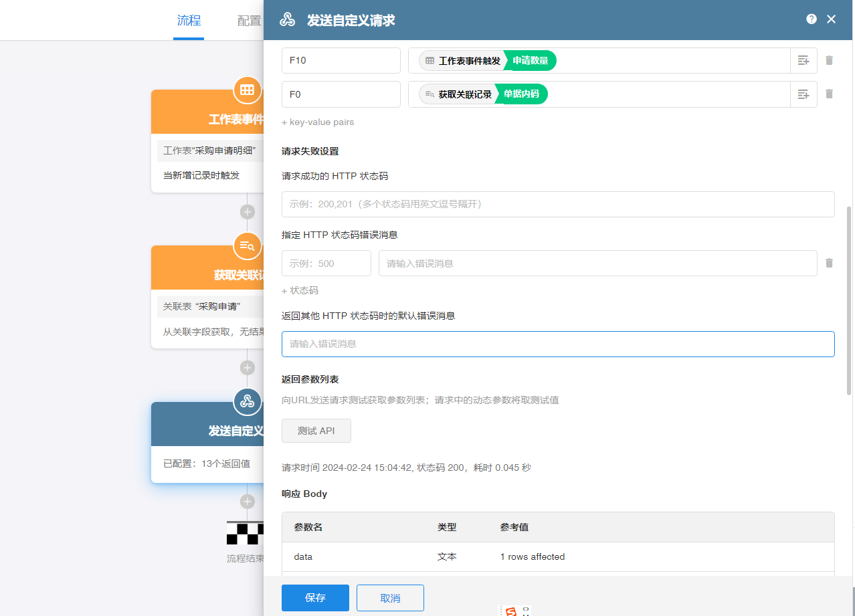
Task: Cancel the custom request changes
Action: pyautogui.click(x=390, y=598)
